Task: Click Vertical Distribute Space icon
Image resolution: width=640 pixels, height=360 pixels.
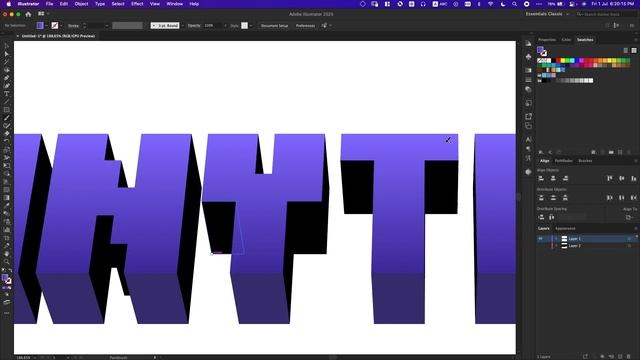Action: tap(541, 217)
